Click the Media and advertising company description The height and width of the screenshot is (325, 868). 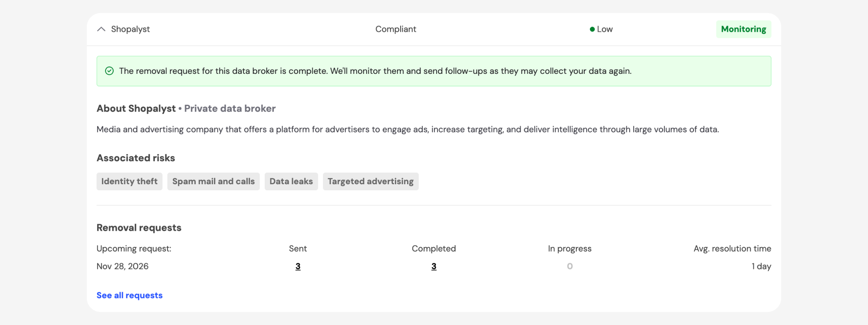[x=408, y=129]
